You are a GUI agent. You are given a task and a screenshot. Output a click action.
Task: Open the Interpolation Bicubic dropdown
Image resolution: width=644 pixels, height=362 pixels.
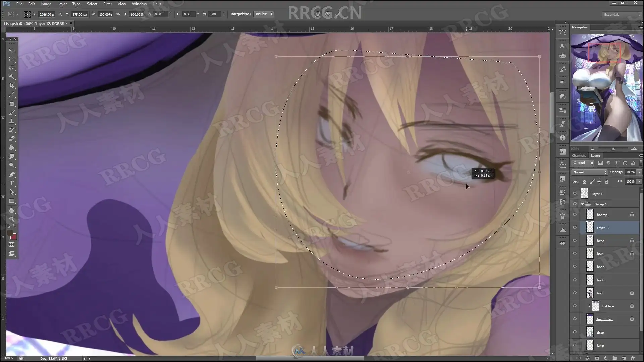[x=264, y=14]
